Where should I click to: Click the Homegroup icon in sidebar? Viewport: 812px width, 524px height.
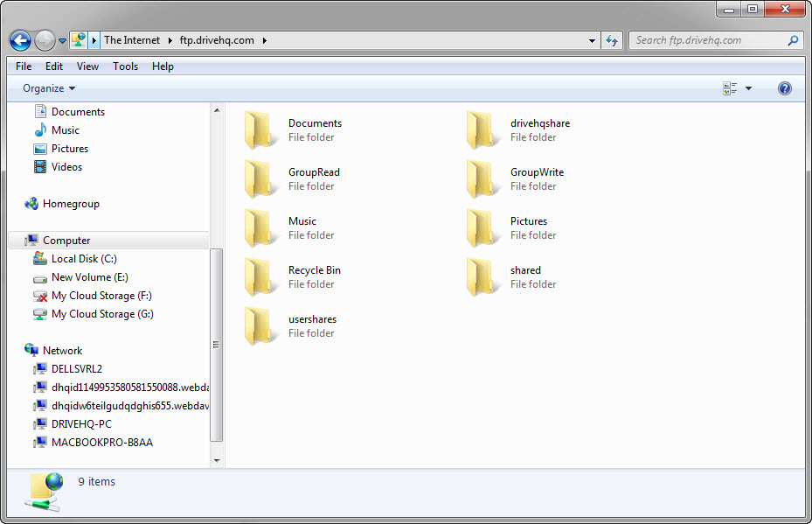[31, 204]
